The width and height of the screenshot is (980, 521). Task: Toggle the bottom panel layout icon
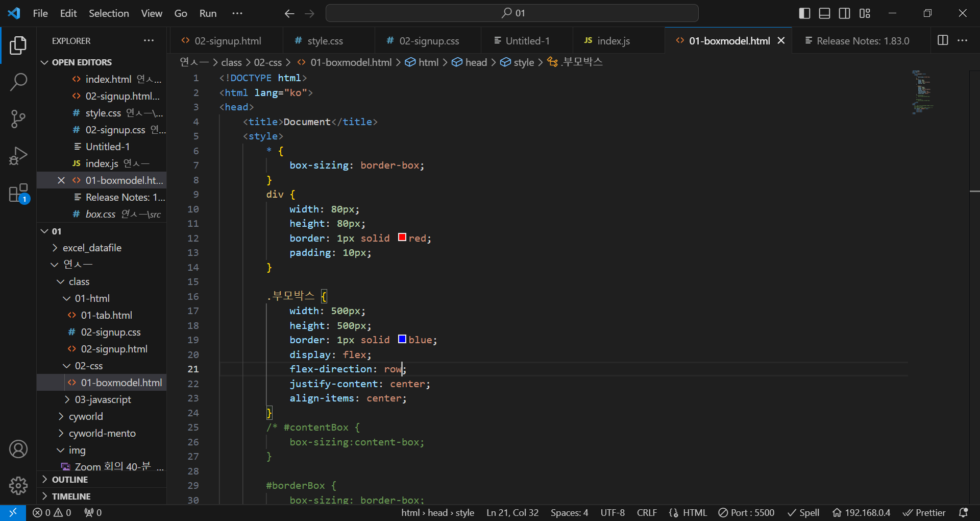click(824, 13)
